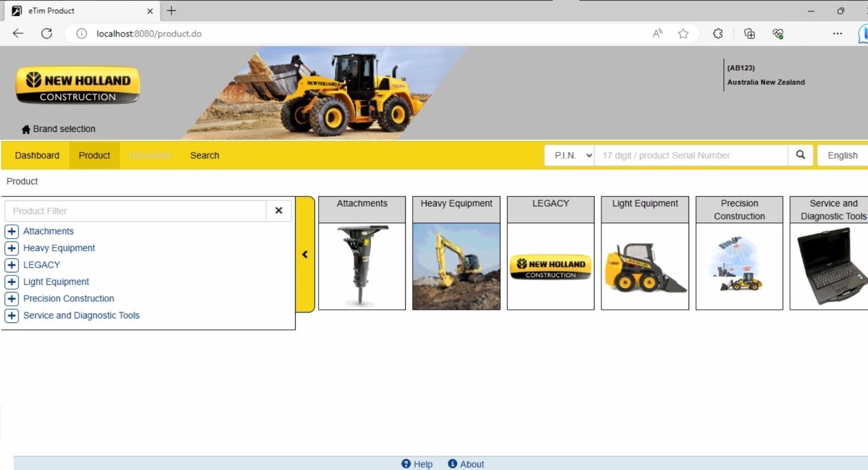Open Service and Diagnostic Tools laptop thumbnail

coord(829,266)
